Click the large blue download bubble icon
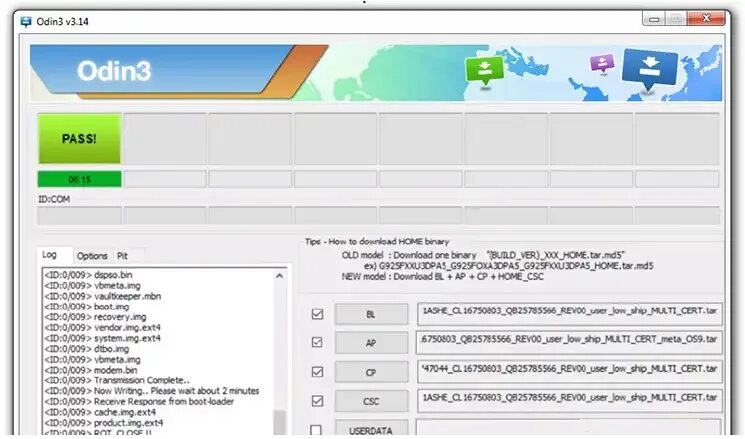This screenshot has height=439, width=745. coord(649,70)
